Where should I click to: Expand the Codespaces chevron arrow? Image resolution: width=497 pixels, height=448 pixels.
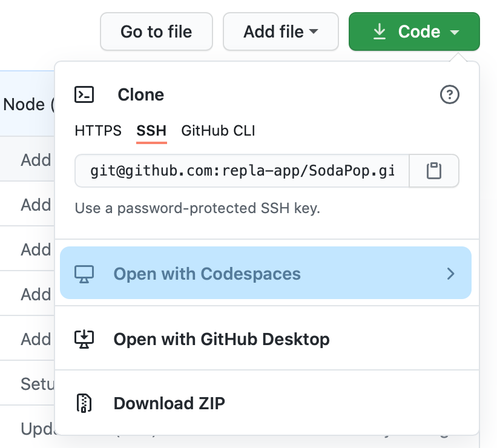pyautogui.click(x=450, y=274)
